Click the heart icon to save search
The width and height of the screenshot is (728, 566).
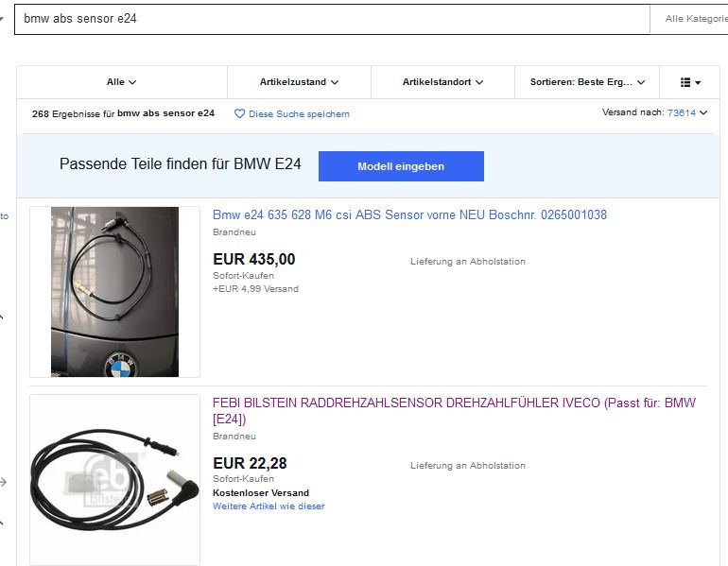pos(239,113)
